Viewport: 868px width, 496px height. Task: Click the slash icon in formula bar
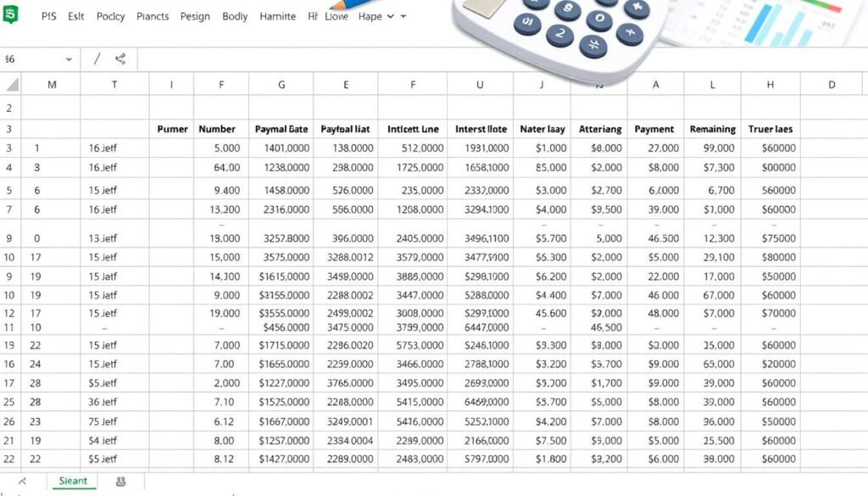pyautogui.click(x=97, y=59)
